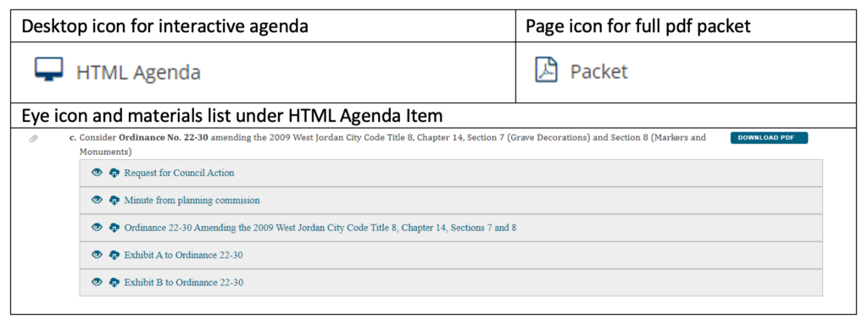Open Exhibit A to Ordinance 22-30 link
Screen dimensions: 868x326
184,255
